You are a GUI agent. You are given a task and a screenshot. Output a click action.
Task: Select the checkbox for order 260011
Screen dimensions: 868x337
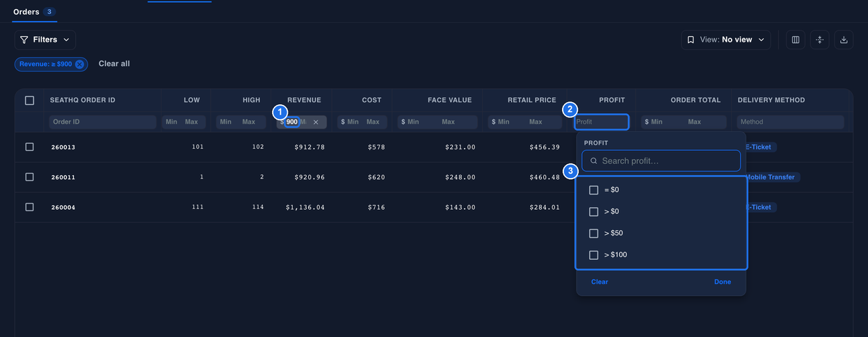click(x=29, y=177)
